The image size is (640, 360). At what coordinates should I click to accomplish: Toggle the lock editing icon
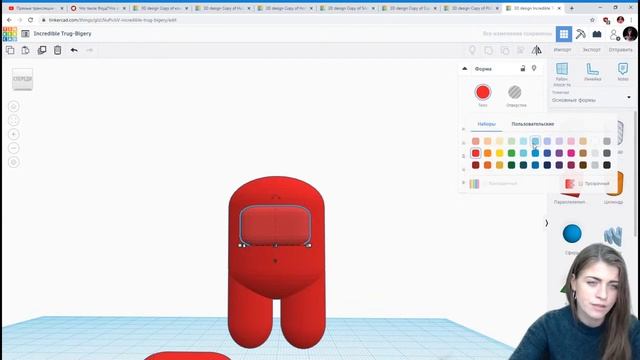522,69
